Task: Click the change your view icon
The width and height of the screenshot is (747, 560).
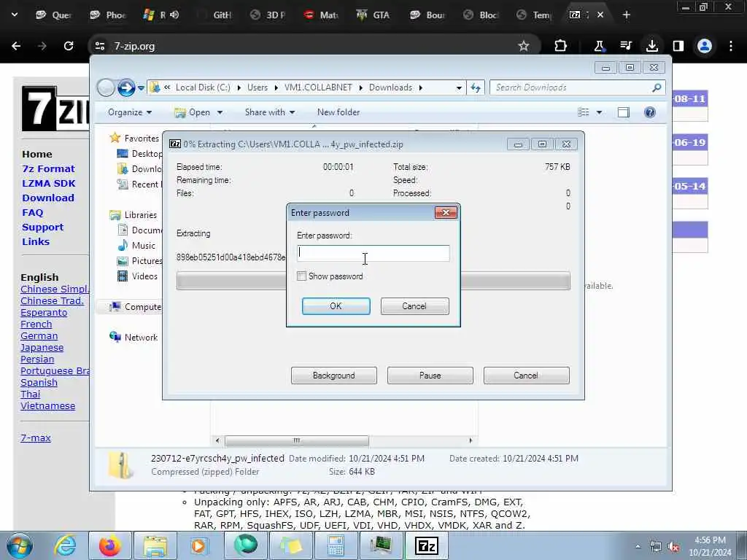Action: [584, 112]
